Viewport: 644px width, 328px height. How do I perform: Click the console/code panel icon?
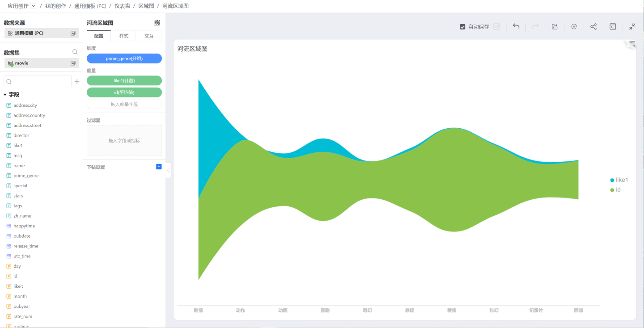(x=613, y=26)
